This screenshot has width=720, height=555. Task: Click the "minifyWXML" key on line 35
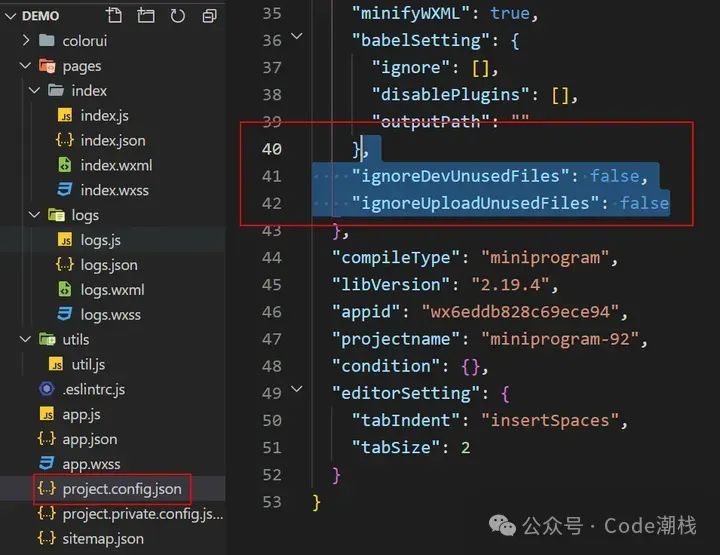pyautogui.click(x=411, y=13)
